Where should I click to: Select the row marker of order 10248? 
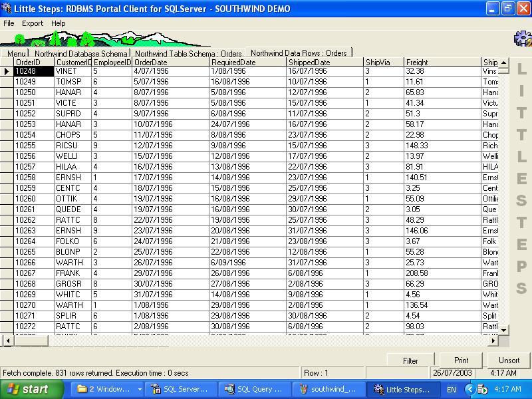(7, 71)
